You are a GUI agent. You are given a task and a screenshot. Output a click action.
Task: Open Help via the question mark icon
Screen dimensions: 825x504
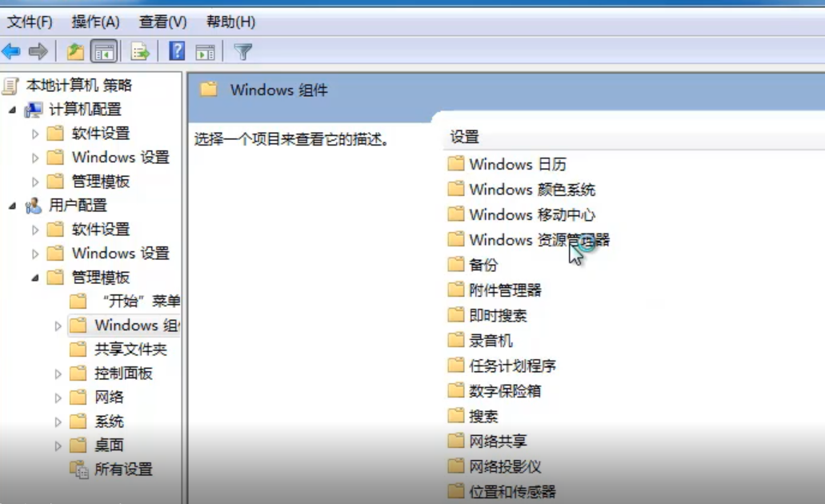(x=177, y=51)
